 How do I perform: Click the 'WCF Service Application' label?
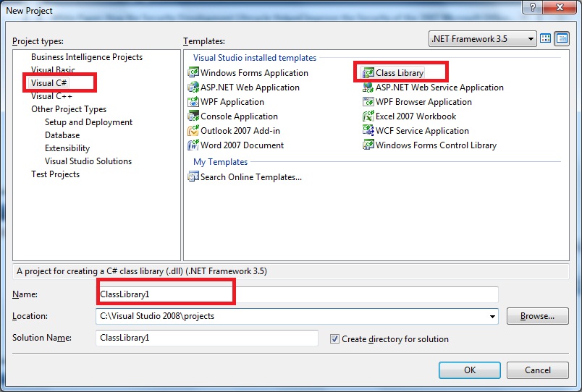pyautogui.click(x=422, y=131)
